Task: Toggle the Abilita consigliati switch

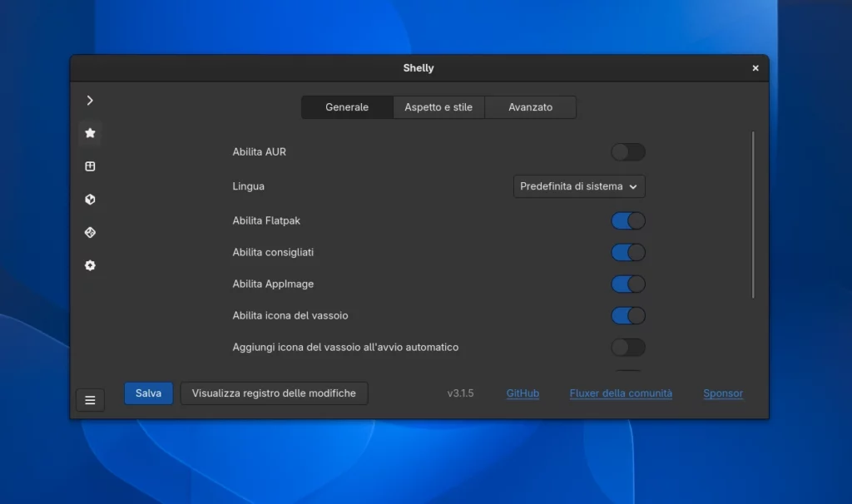Action: (x=628, y=252)
